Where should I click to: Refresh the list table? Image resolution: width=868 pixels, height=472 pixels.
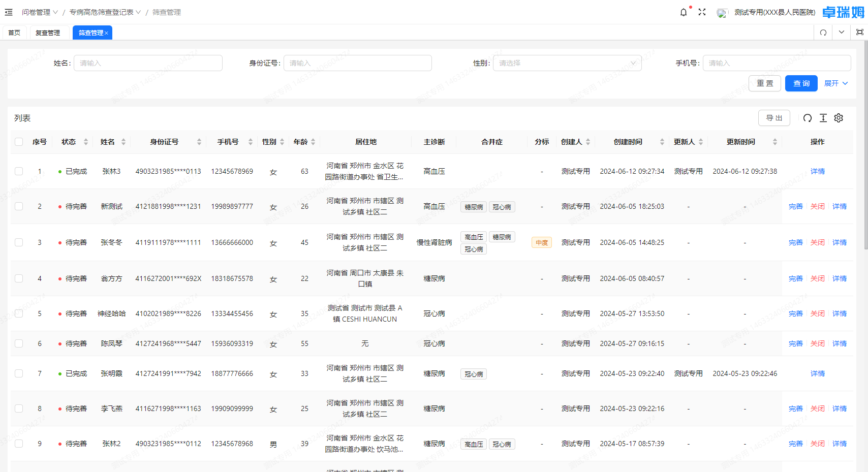tap(808, 118)
